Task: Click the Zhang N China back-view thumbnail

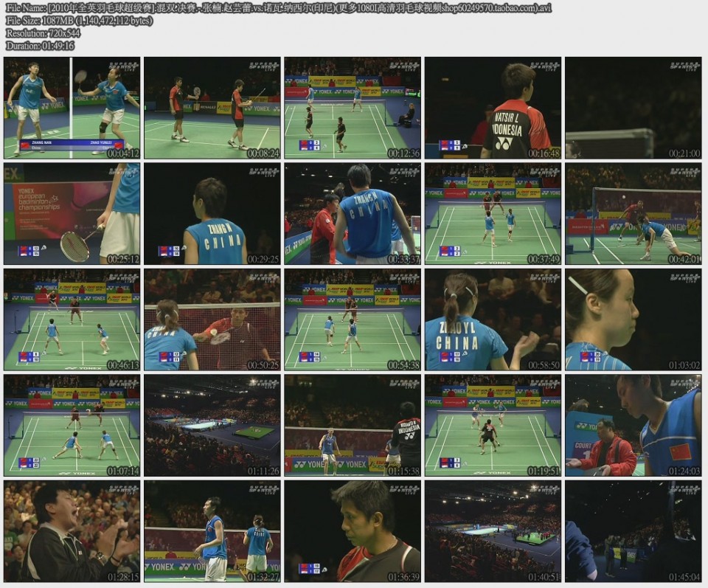Action: 212,214
